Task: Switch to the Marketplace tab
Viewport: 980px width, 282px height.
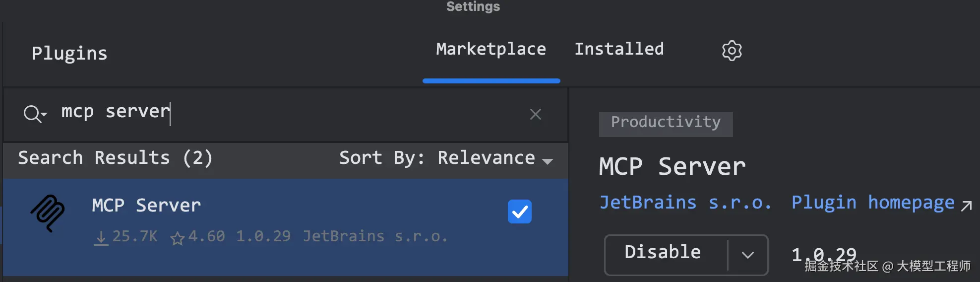Action: click(490, 49)
